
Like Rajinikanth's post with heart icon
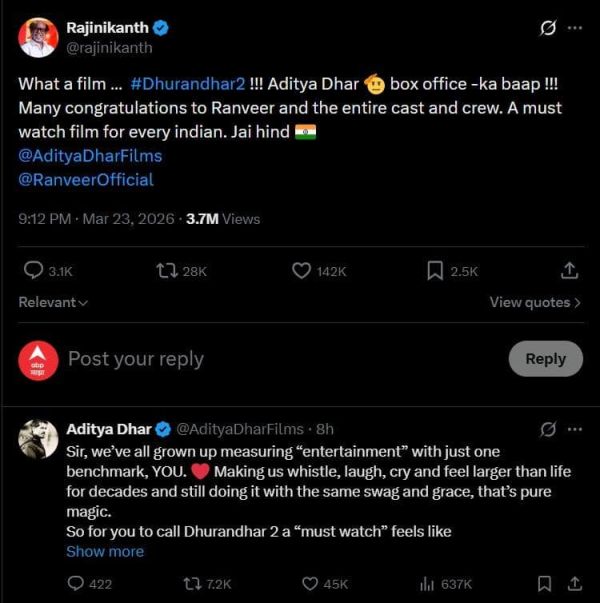[302, 270]
